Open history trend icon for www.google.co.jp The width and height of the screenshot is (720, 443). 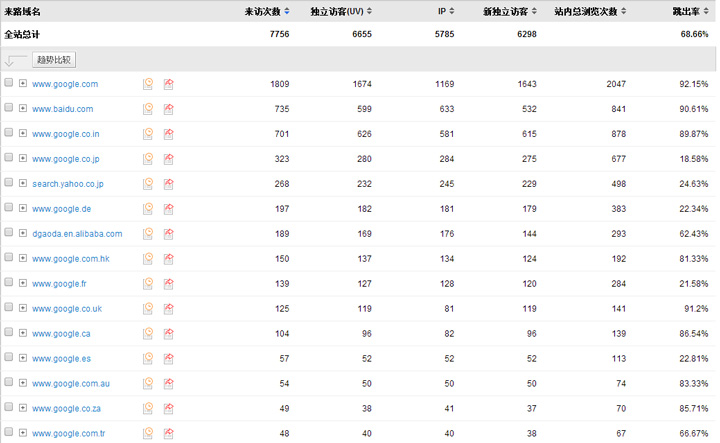[x=148, y=159]
